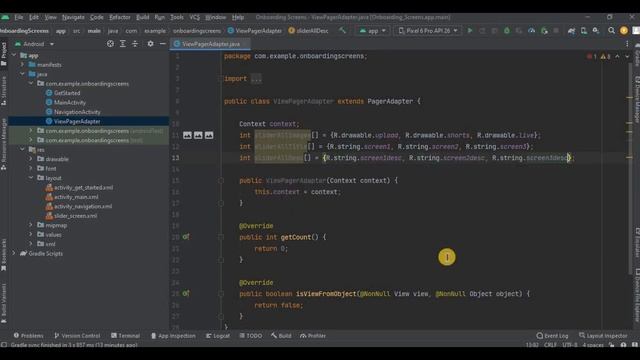Click override gutter icon beside isViewFromObject

click(x=186, y=293)
